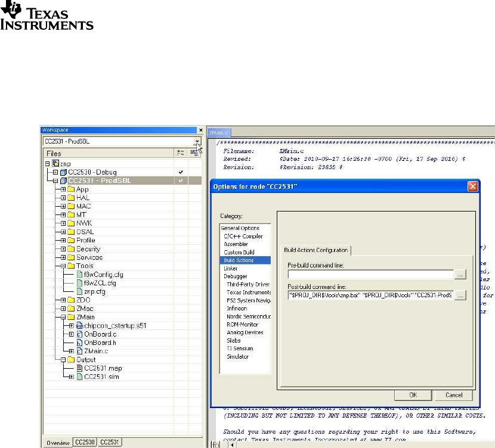The width and height of the screenshot is (495, 448).
Task: Browse for Pre-build command with ... button
Action: click(x=460, y=275)
